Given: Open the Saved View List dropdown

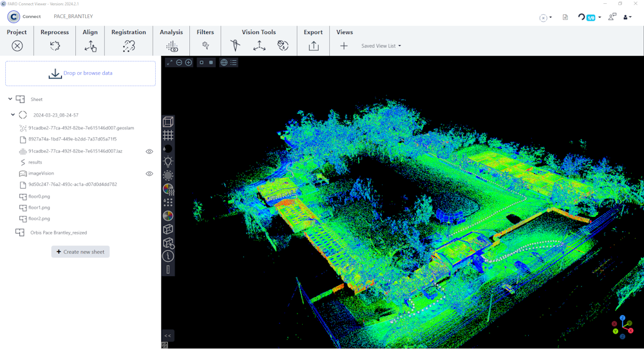Looking at the screenshot, I should pyautogui.click(x=381, y=46).
